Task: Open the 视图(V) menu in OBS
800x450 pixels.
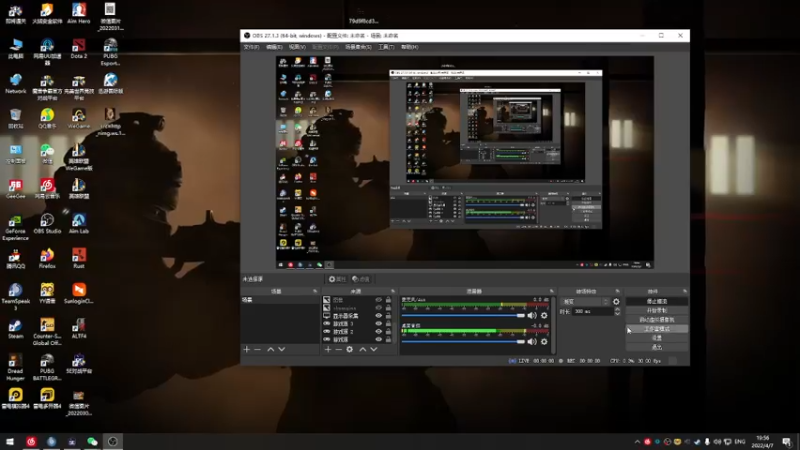Action: pyautogui.click(x=297, y=47)
